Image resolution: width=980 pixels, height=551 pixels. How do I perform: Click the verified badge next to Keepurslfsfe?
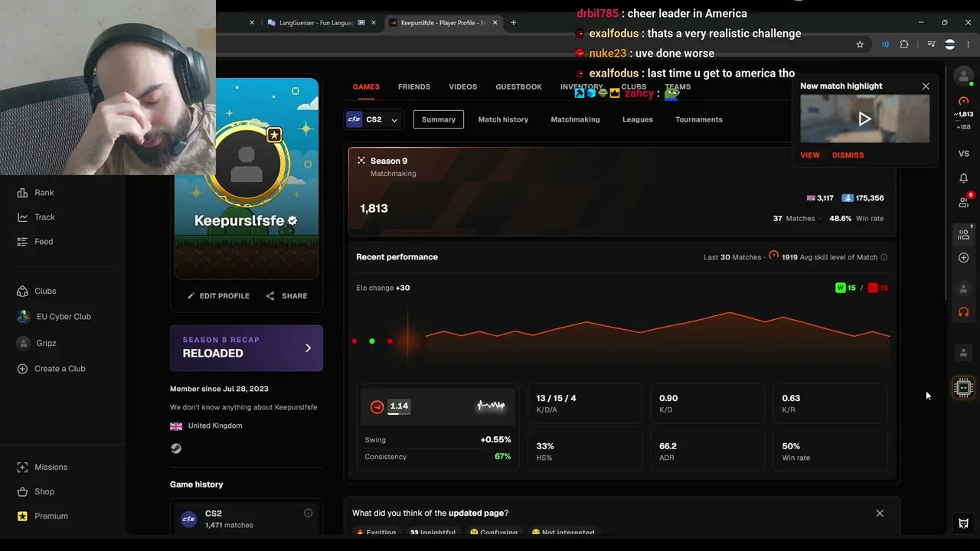pos(292,220)
